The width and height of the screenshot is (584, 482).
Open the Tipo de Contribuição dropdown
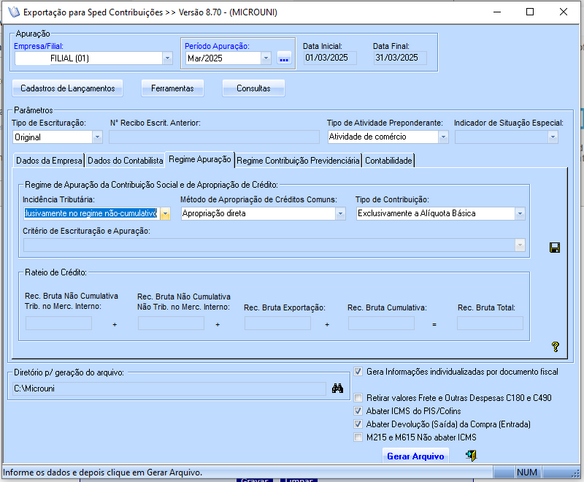tap(520, 213)
